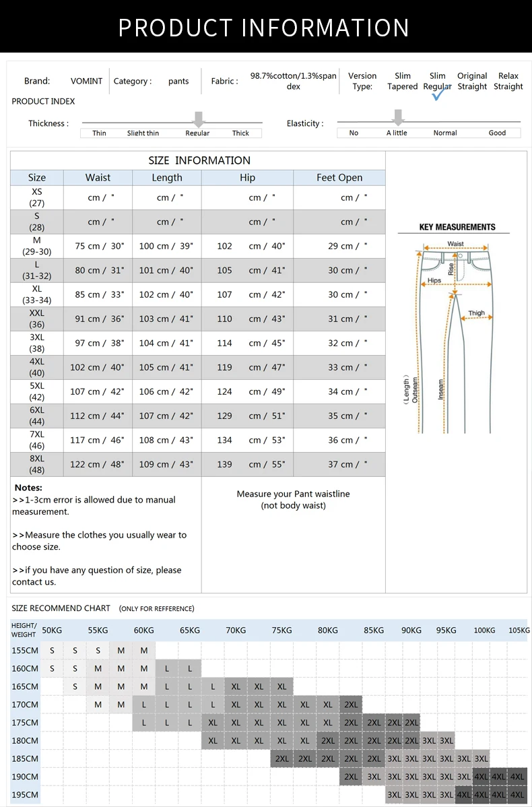Click the VOMINT brand name

(86, 82)
